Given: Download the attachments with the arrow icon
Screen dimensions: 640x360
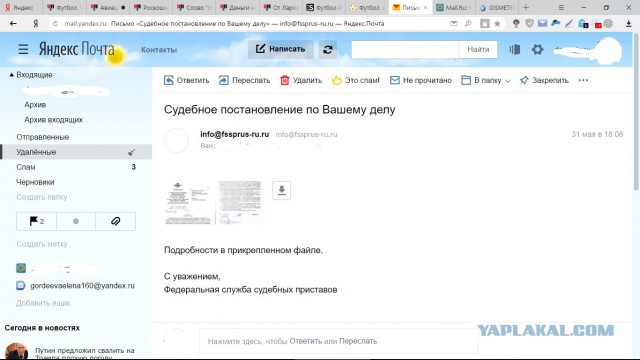Looking at the screenshot, I should [282, 190].
